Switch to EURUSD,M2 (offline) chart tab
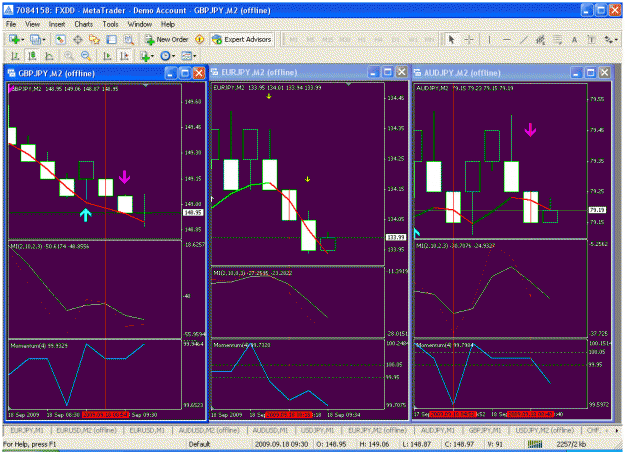Screen dimensions: 625x452 86,430
